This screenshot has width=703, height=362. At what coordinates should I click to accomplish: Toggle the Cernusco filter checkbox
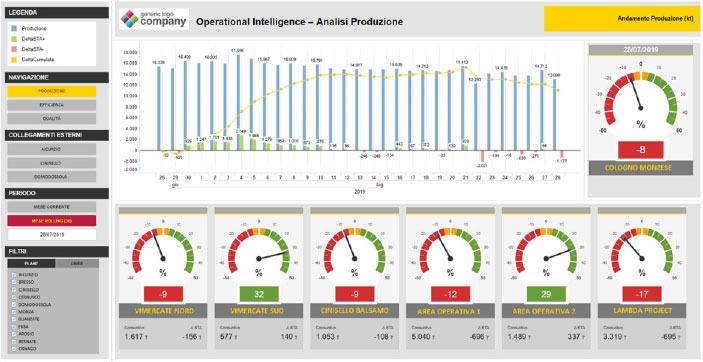[x=13, y=297]
